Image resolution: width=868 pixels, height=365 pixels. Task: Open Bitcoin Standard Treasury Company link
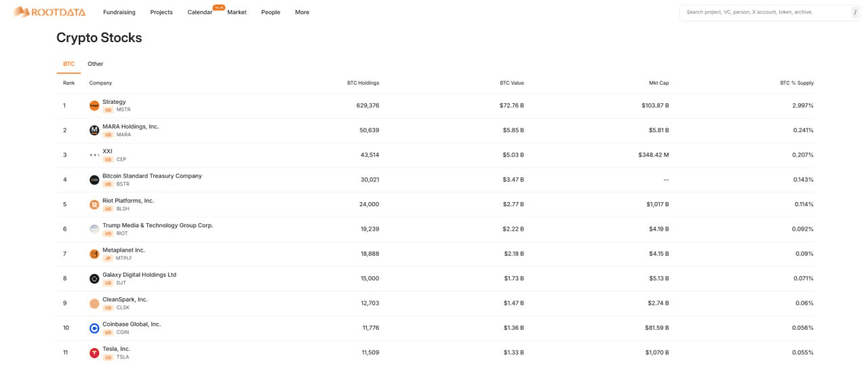[x=152, y=176]
